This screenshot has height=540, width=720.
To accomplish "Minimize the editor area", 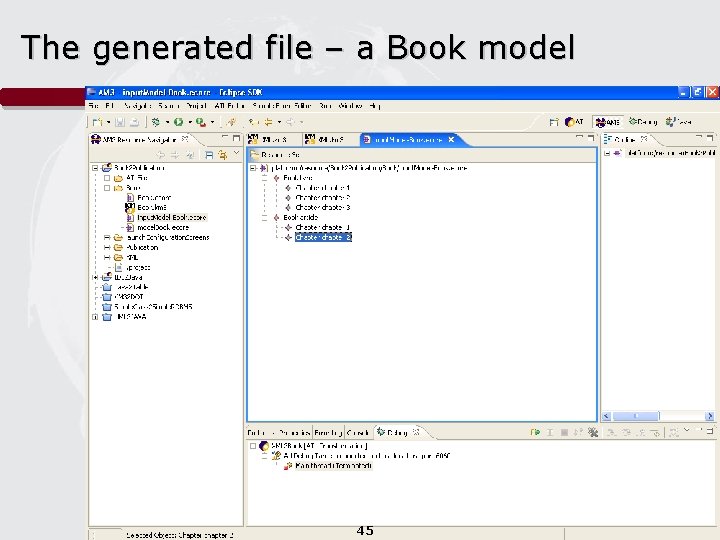I will [579, 137].
